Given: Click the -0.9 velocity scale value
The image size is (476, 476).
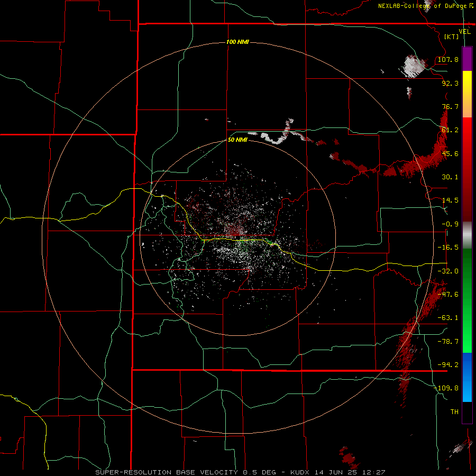Looking at the screenshot, I should (450, 224).
